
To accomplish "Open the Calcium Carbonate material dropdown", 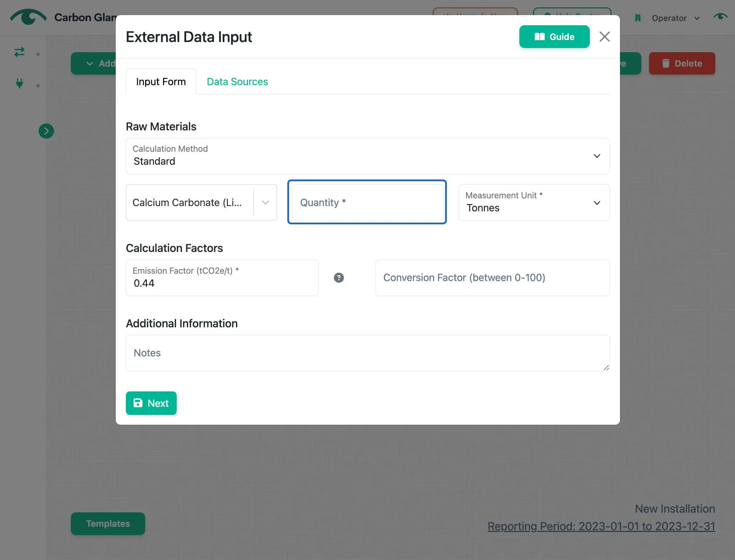I will click(x=201, y=203).
